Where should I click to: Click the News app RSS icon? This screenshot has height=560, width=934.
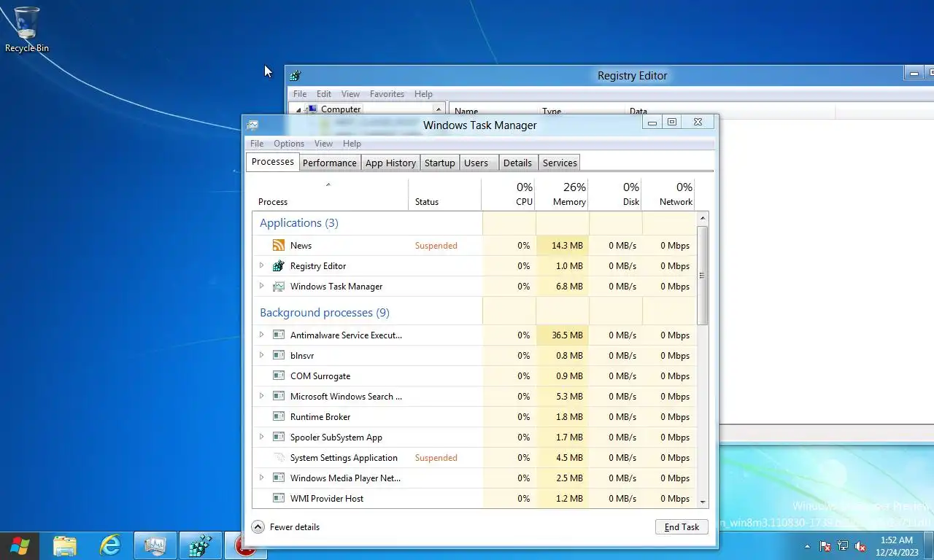point(278,246)
